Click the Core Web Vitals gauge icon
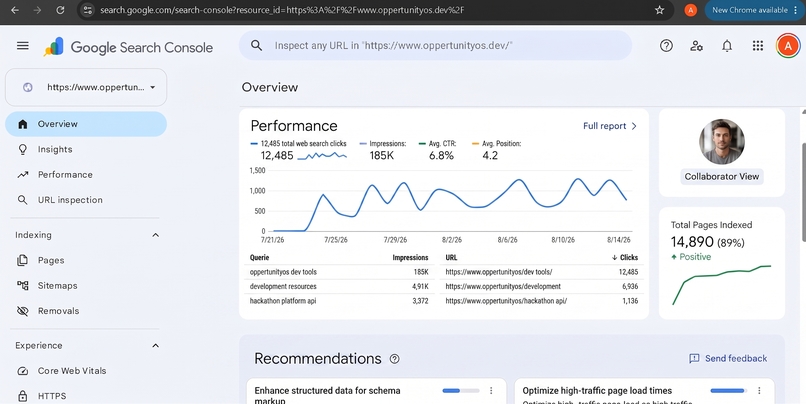 [x=23, y=371]
